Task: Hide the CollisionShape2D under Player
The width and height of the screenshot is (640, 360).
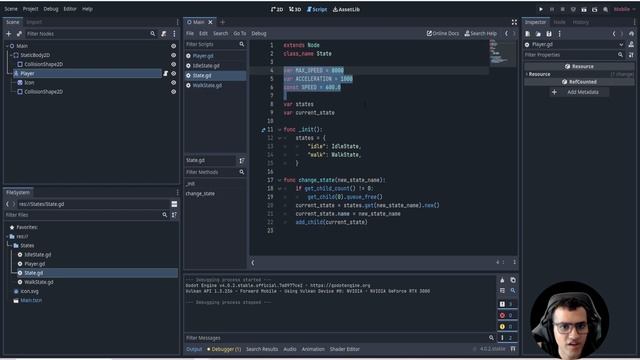Action: point(173,92)
